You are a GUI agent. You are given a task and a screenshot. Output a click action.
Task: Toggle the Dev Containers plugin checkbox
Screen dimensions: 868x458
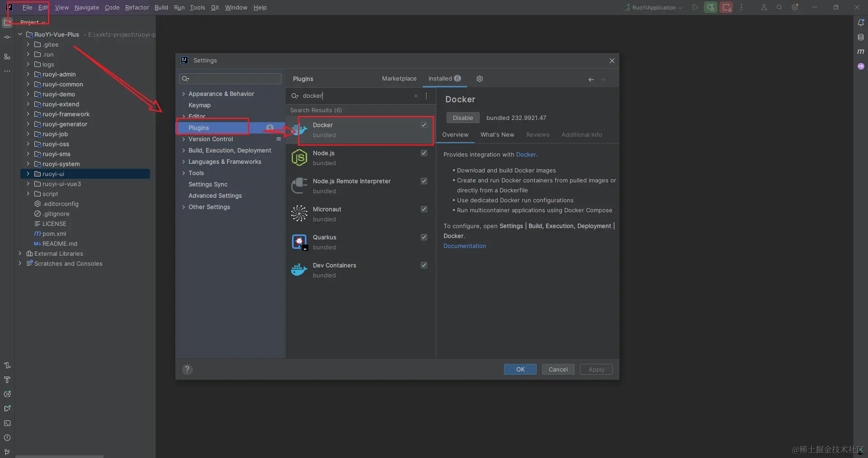pos(424,265)
